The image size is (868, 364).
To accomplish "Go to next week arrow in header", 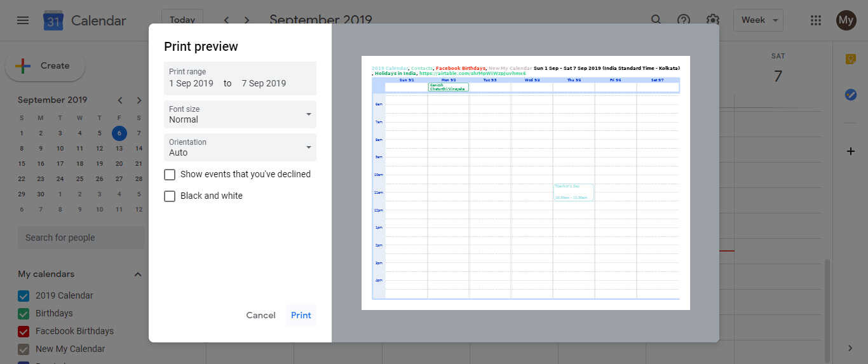I will tap(247, 20).
